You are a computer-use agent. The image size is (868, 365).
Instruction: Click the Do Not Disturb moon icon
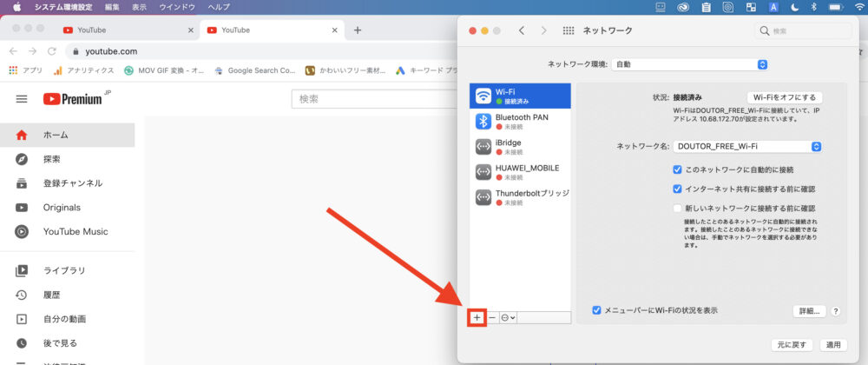tap(795, 7)
